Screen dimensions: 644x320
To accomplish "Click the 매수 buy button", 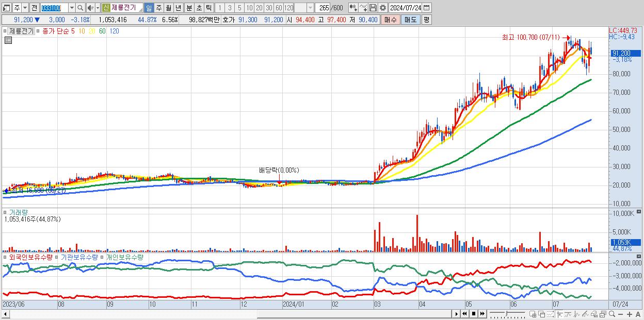I will point(391,20).
